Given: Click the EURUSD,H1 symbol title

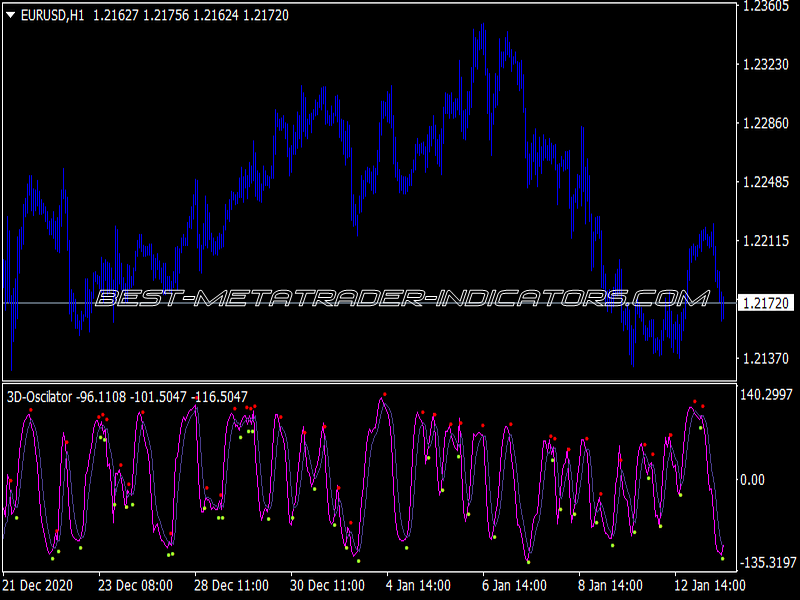Looking at the screenshot, I should point(53,16).
